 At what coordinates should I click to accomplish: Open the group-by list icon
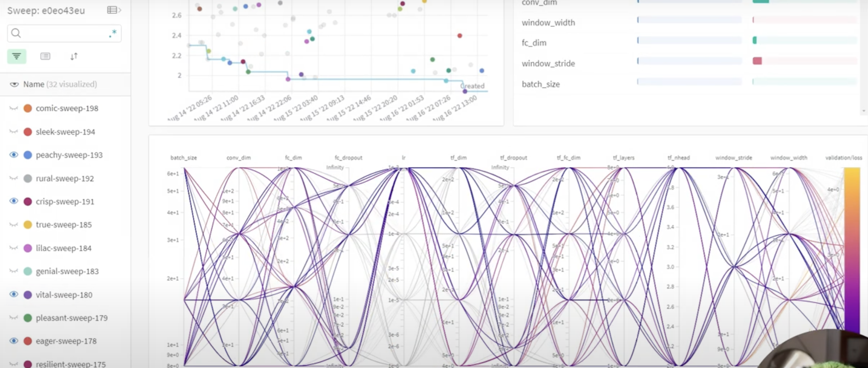click(x=45, y=56)
